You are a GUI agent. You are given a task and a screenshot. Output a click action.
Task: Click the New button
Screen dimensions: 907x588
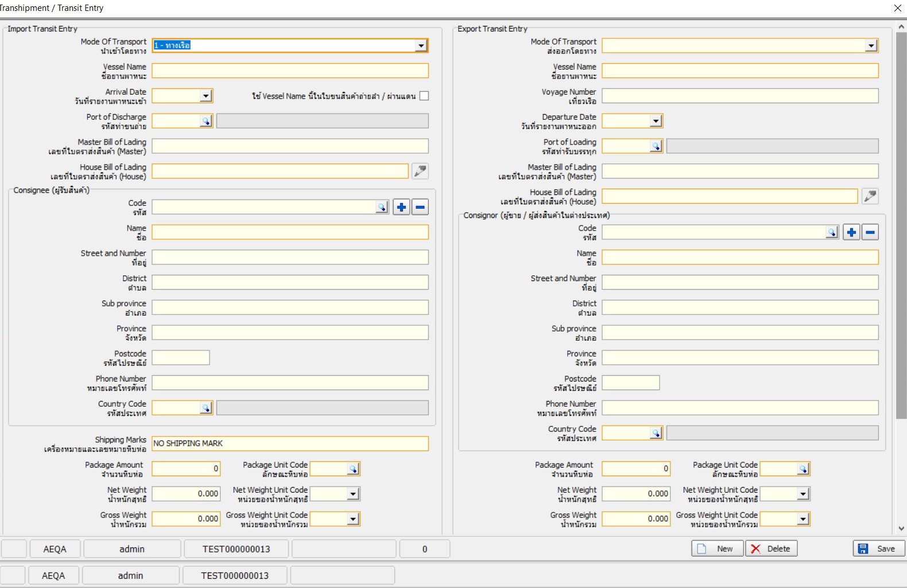click(x=717, y=549)
